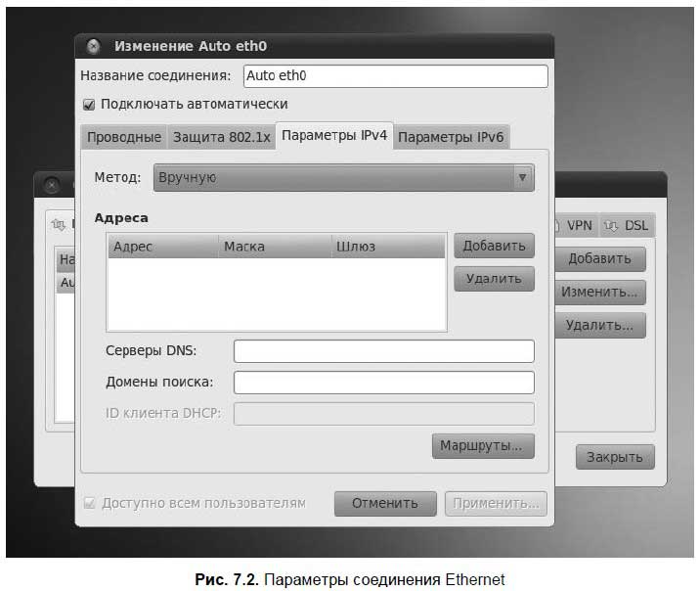Toggle Подключать автоматически checkbox
This screenshot has height=591, width=700.
click(89, 105)
